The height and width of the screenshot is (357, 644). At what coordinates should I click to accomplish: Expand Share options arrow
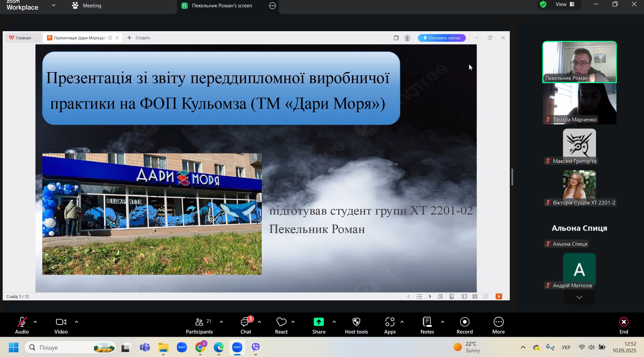pos(334,322)
